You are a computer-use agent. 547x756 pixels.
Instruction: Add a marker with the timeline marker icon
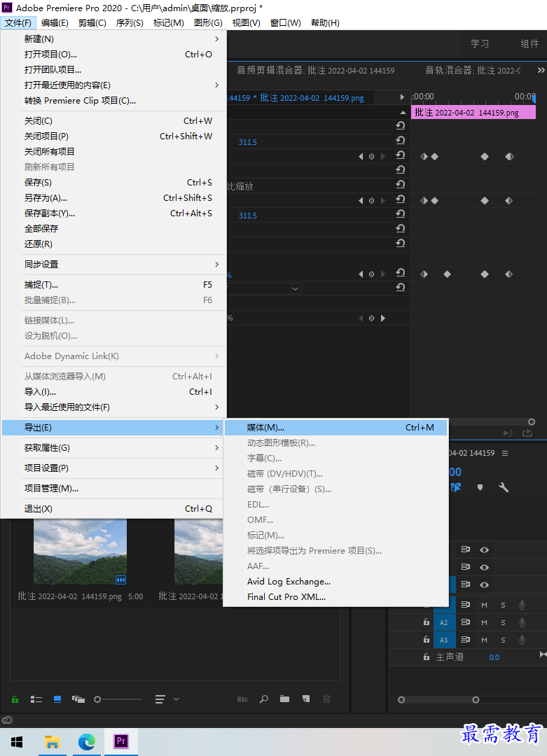tap(480, 487)
